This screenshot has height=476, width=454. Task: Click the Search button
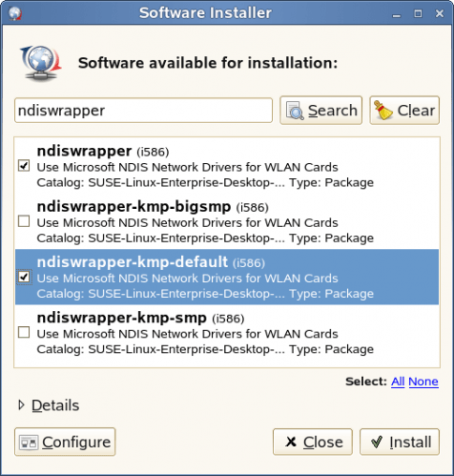point(321,111)
